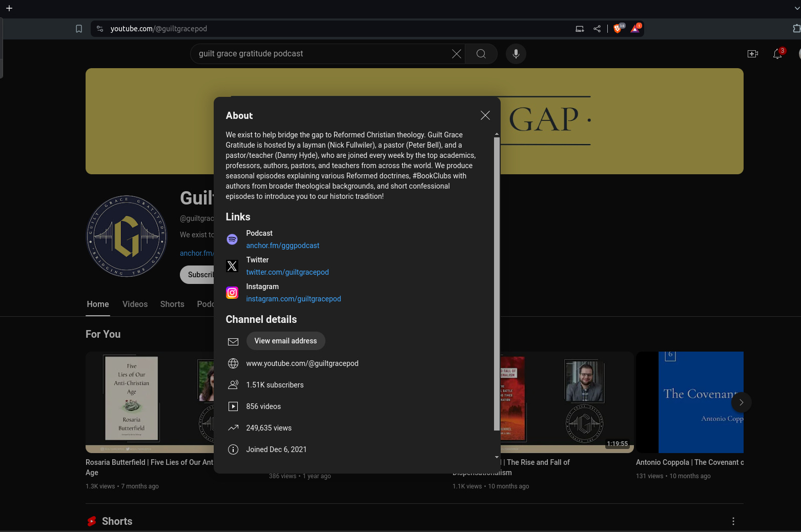Open anchor.fm link under channel name
This screenshot has height=532, width=801.
click(197, 253)
